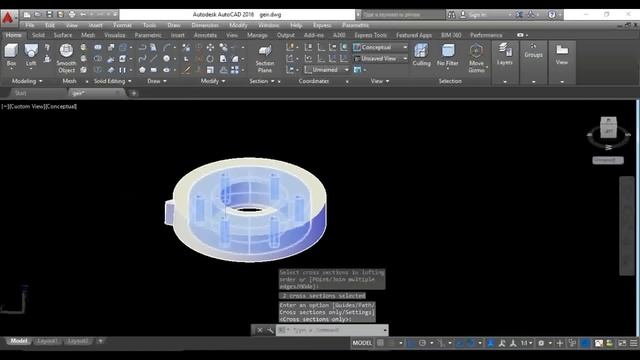Open the Manage ribbon tab

(x=257, y=35)
